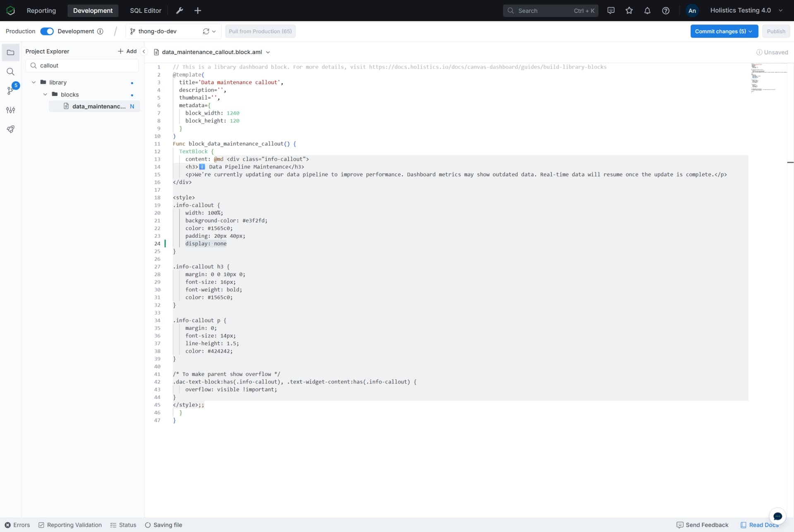This screenshot has width=794, height=532.
Task: Click Send Feedback
Action: point(702,525)
